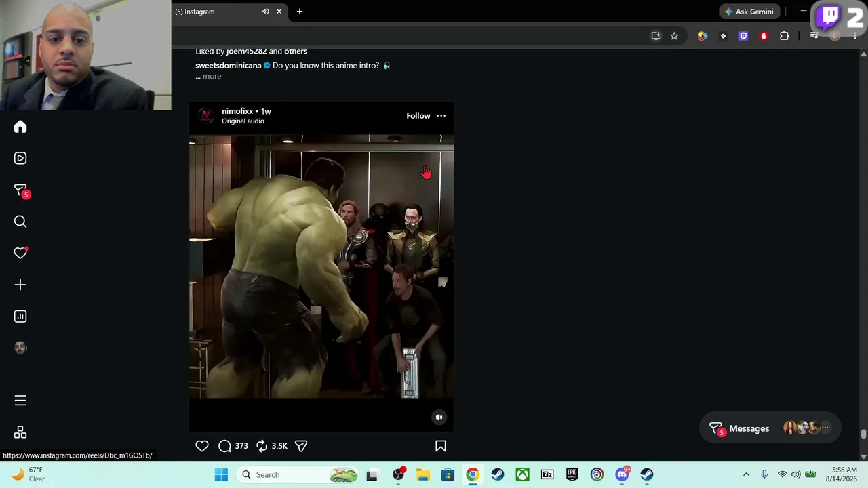Screen dimensions: 868x488
Task: Open Task View on the taskbar
Action: click(x=372, y=474)
